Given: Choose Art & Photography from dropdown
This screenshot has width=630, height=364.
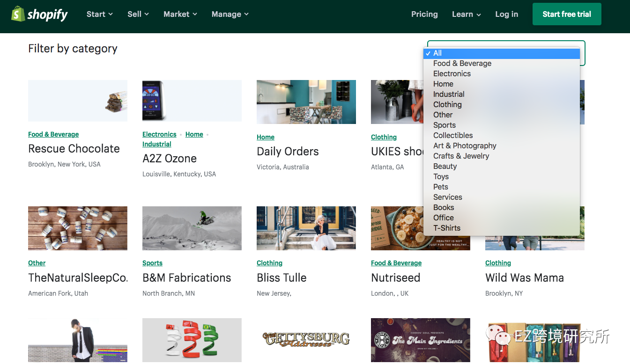Looking at the screenshot, I should [x=502, y=146].
